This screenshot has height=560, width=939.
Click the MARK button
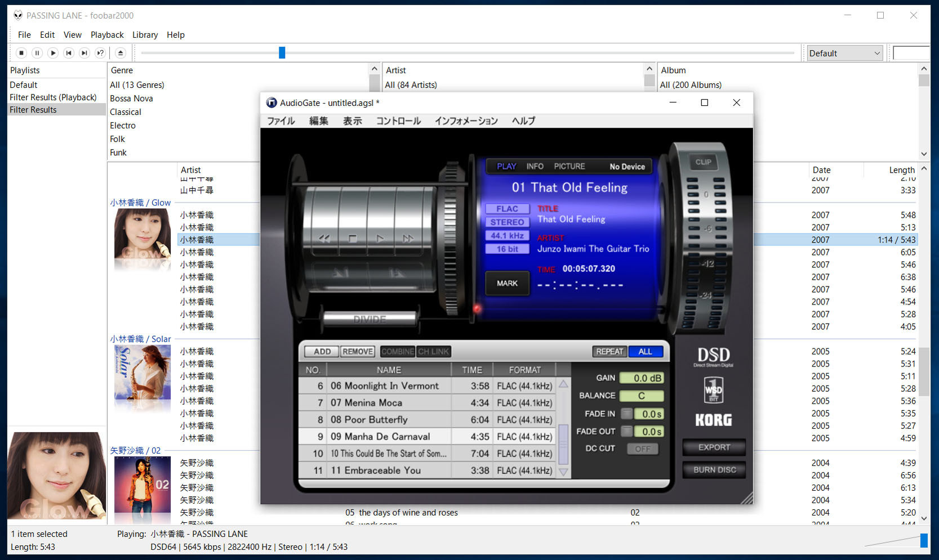point(507,283)
